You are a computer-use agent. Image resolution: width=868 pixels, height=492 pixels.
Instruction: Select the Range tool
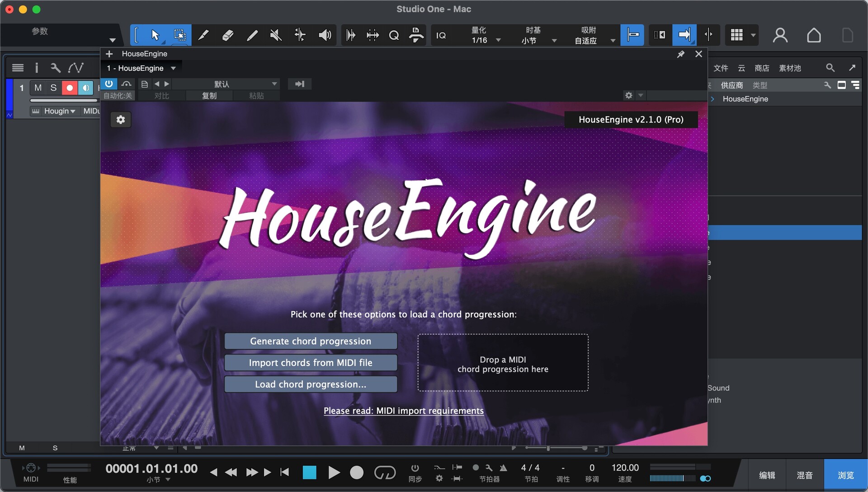tap(179, 35)
